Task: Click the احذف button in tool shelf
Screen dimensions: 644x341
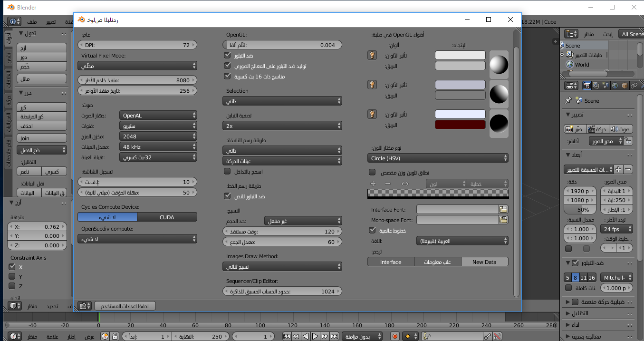Action: 42,126
